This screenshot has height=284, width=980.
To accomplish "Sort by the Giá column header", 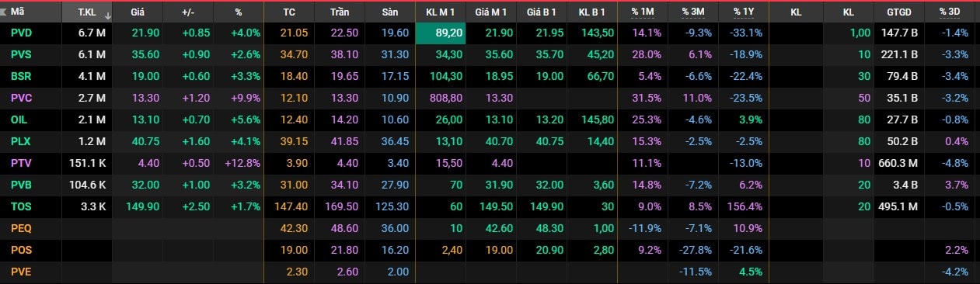I will click(x=138, y=13).
